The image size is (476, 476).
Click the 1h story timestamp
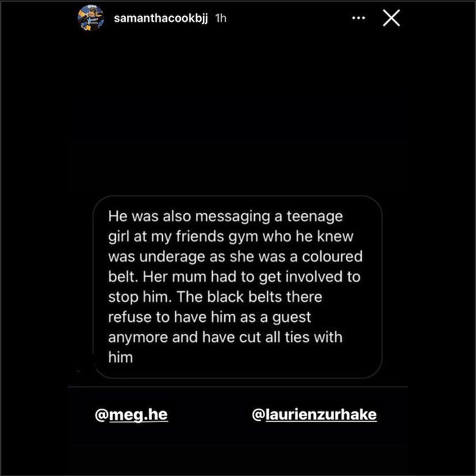[x=221, y=18]
